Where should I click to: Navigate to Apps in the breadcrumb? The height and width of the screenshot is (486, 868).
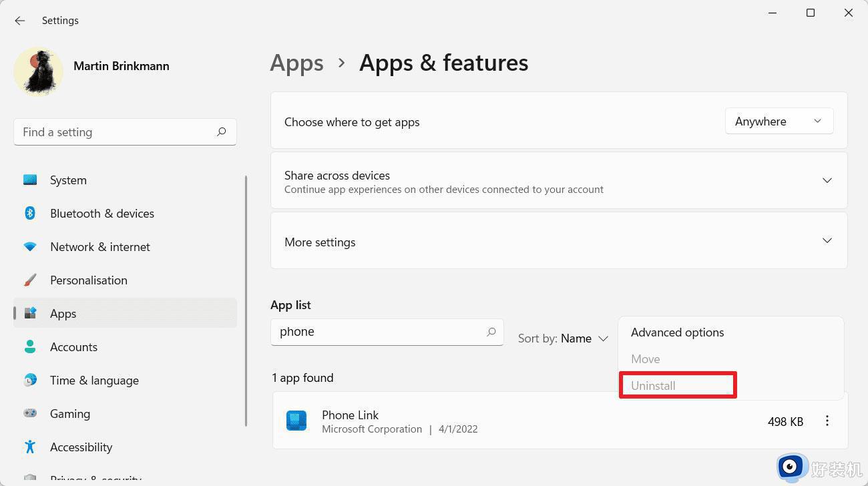[x=297, y=63]
